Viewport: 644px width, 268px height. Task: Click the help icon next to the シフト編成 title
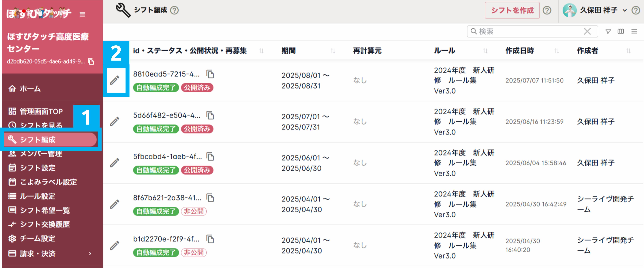point(174,10)
